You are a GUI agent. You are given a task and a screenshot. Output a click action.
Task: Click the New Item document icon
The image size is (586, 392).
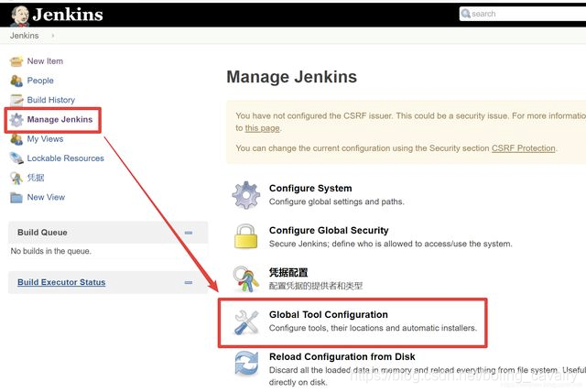[x=16, y=61]
